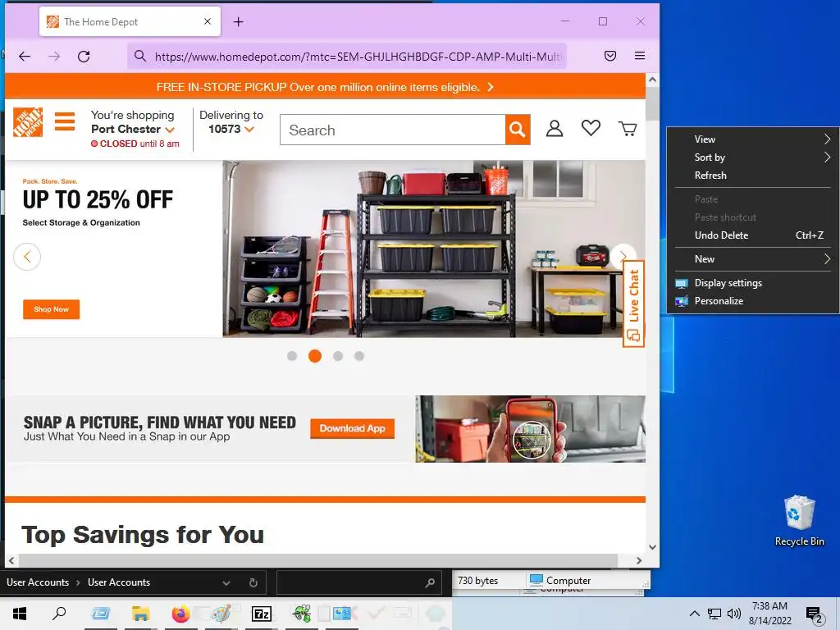
Task: Click the browser forward arrow
Action: tap(54, 57)
